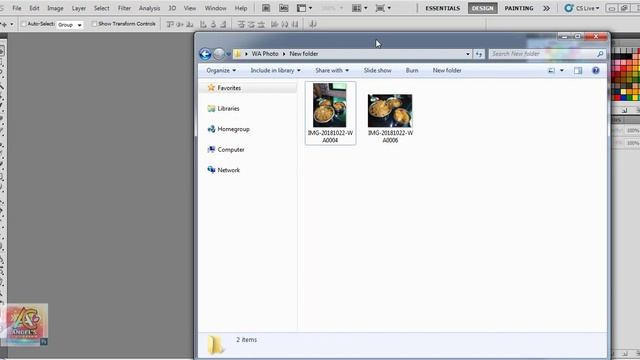Select Libraries in the navigation pane
Image resolution: width=640 pixels, height=360 pixels.
point(228,109)
